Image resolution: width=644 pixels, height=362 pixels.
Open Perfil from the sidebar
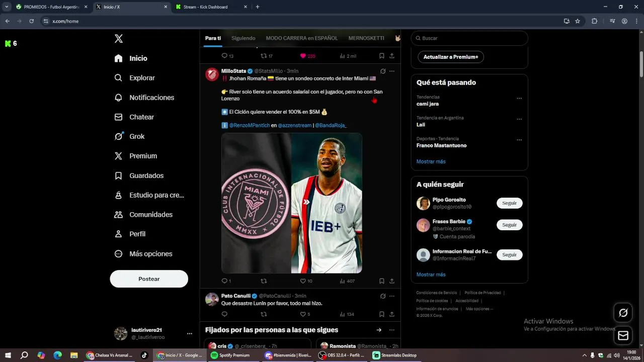click(x=130, y=234)
